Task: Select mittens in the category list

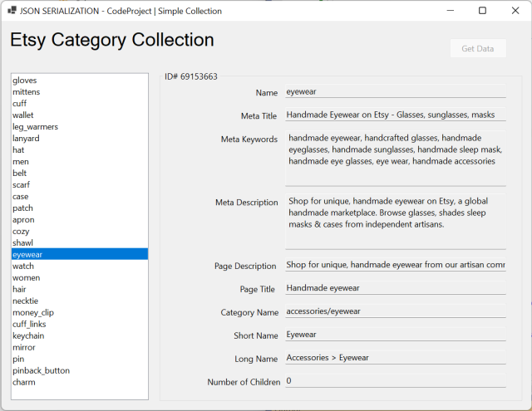Action: tap(80, 92)
